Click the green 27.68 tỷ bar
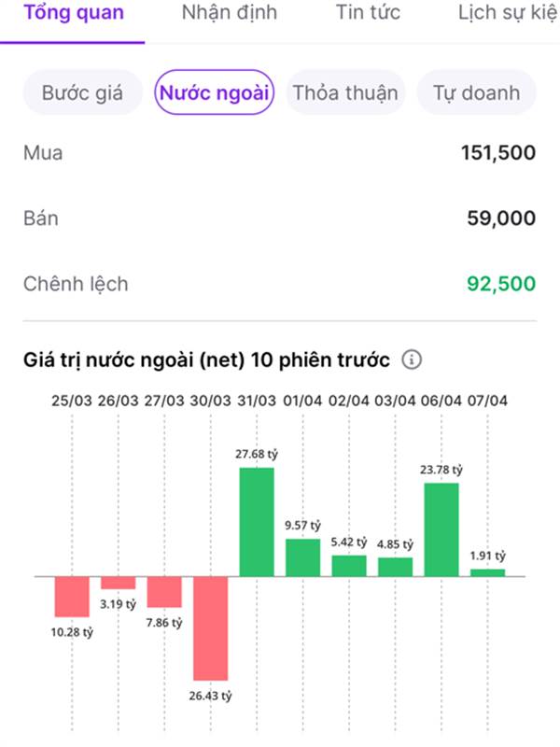This screenshot has height=747, width=560. tap(257, 521)
